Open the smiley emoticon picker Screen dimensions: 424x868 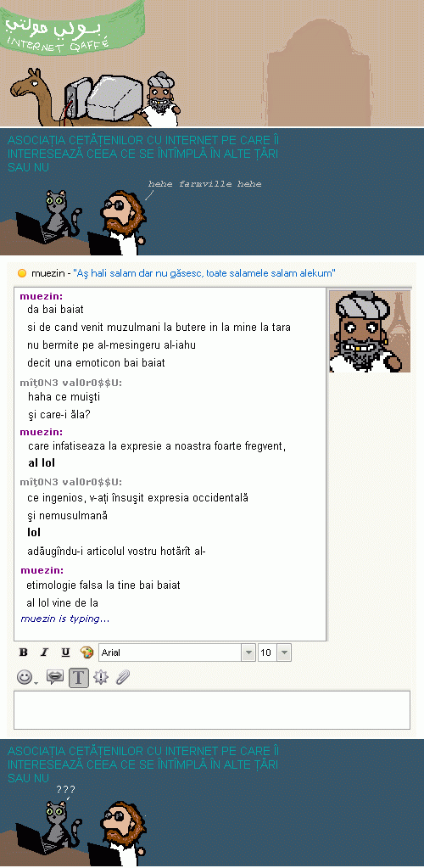25,677
